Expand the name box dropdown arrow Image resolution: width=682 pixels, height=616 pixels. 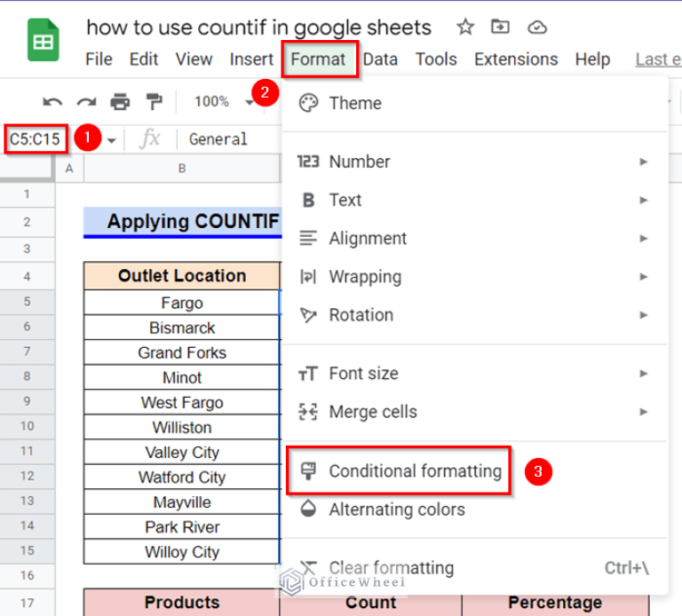[x=112, y=140]
